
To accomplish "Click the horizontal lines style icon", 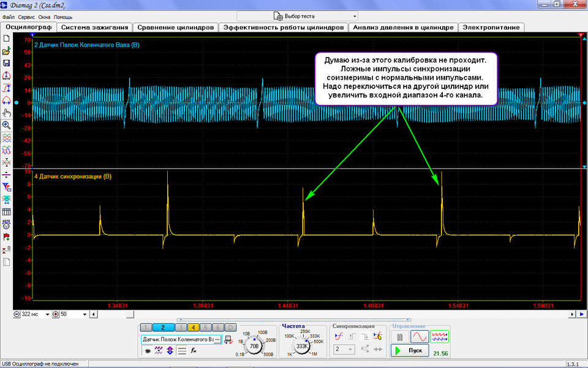I will (182, 351).
